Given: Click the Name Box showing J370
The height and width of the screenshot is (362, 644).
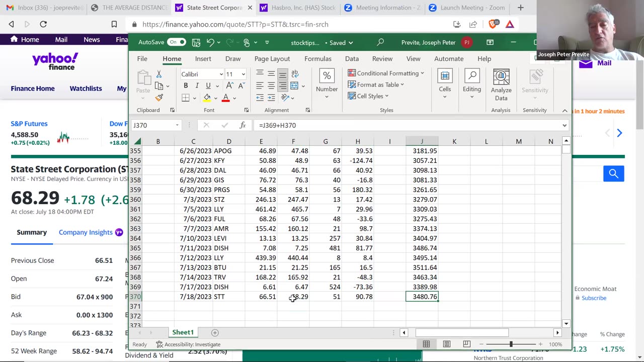Looking at the screenshot, I should click(155, 125).
